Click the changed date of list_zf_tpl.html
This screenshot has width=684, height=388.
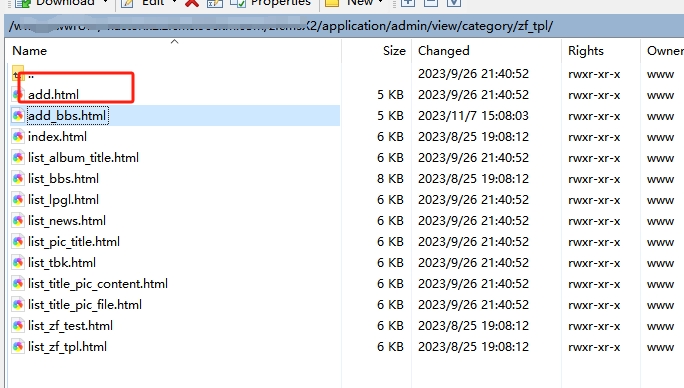(x=473, y=347)
